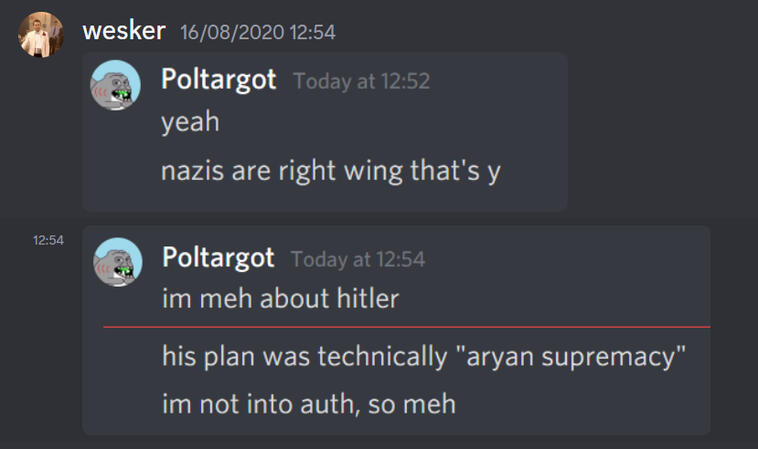Open Poltargot's avatar in the first embed

tap(116, 85)
